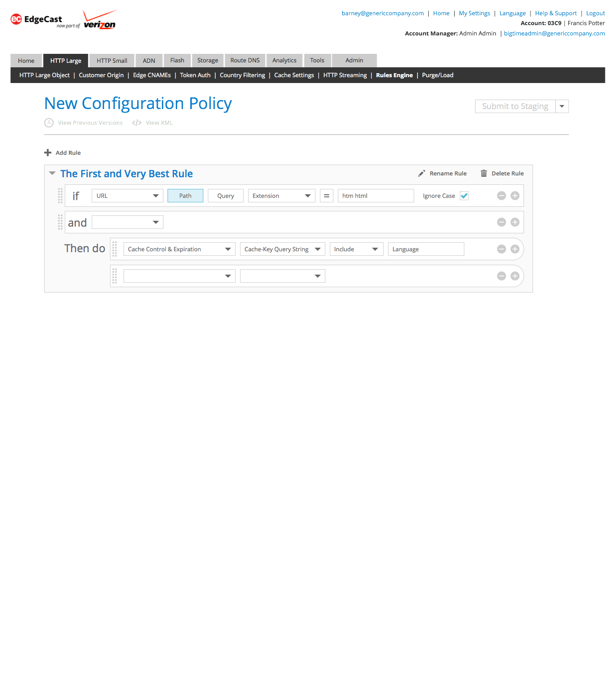Click the bigtimeadmin@genericcompany.com email link
613x700 pixels.
(x=554, y=33)
